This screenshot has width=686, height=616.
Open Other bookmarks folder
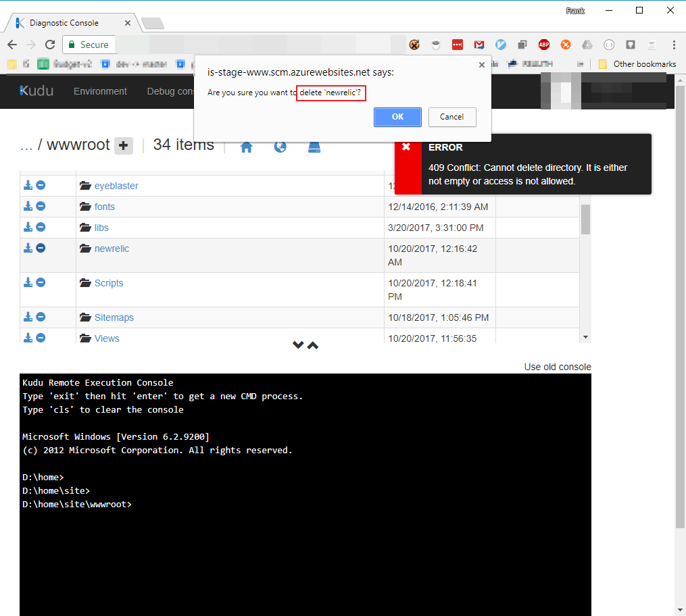pyautogui.click(x=637, y=64)
